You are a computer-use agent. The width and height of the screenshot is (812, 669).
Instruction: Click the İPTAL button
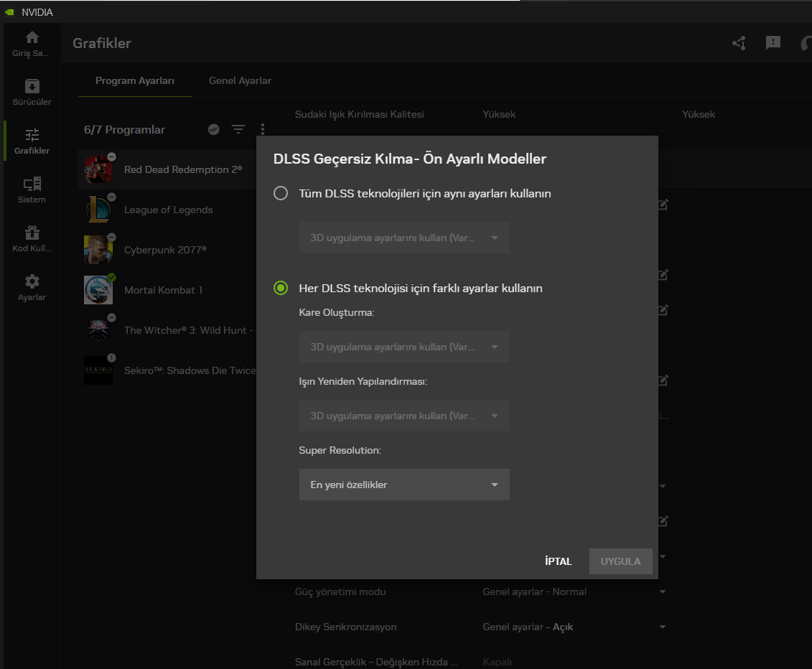tap(559, 561)
